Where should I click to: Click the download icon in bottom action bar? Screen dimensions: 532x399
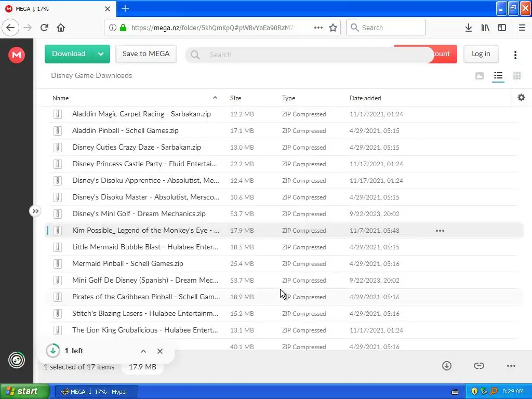pos(447,365)
